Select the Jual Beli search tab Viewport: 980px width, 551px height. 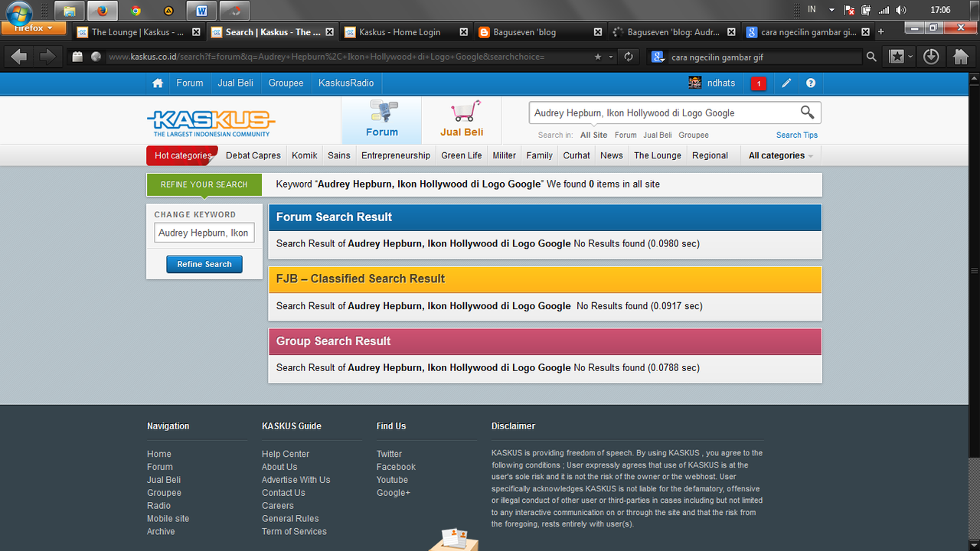462,120
